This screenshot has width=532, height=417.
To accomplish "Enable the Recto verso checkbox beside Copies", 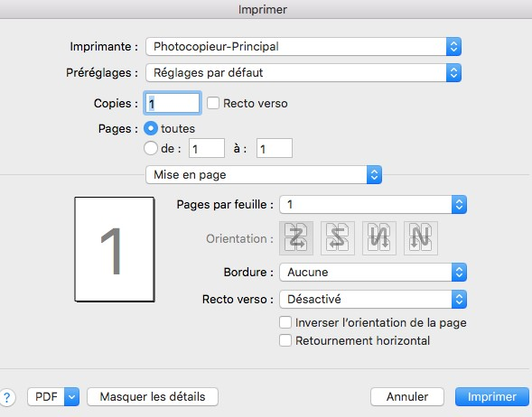I will (x=213, y=103).
